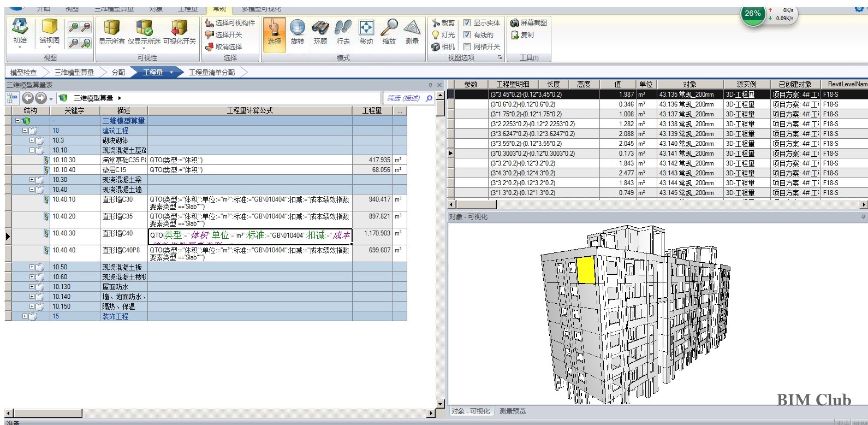Collapse the root 三维模型算量 tree node

point(17,121)
